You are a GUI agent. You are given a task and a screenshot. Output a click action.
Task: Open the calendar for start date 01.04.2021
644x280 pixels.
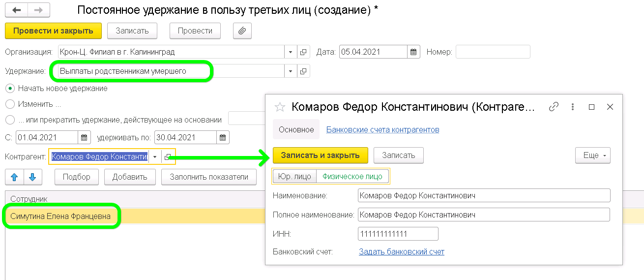(x=84, y=137)
